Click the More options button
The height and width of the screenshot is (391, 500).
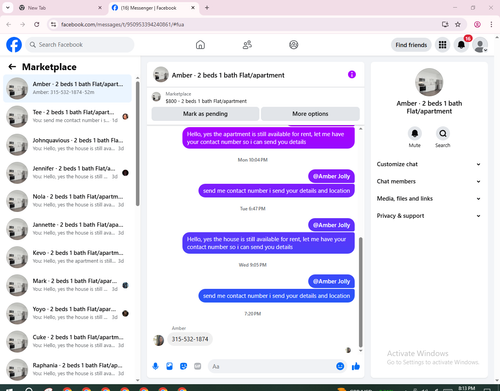click(x=310, y=114)
